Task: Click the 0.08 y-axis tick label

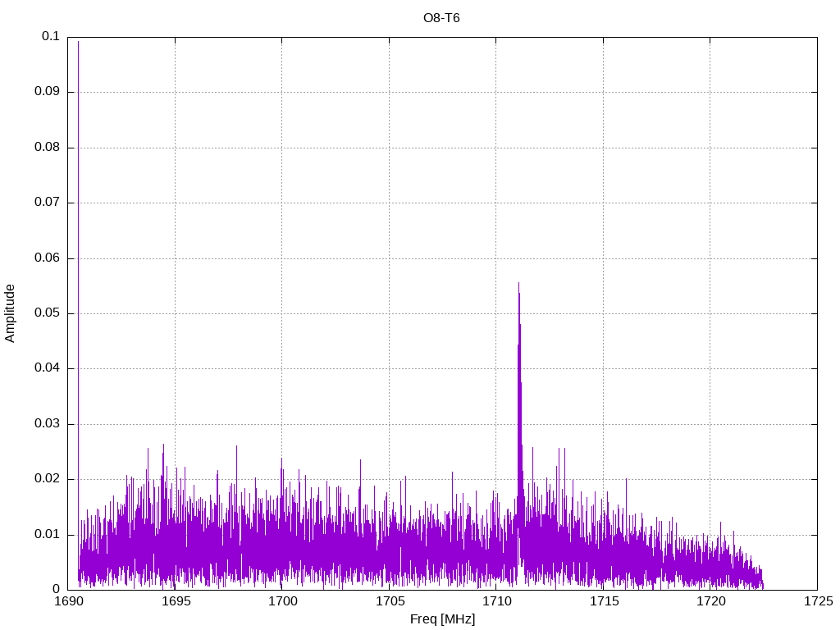Action: (47, 148)
